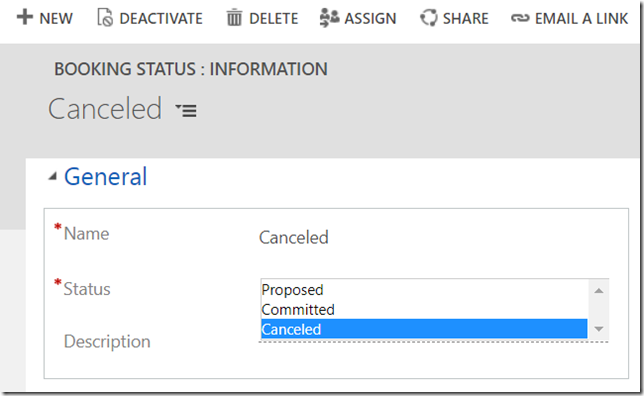Click the Assign people icon
Screen dimensions: 644x396
point(329,18)
